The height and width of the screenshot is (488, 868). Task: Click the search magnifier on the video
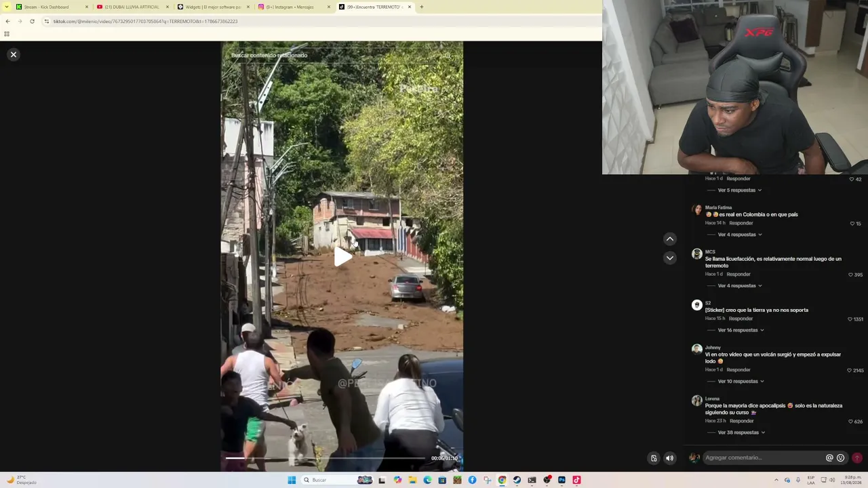pyautogui.click(x=448, y=56)
